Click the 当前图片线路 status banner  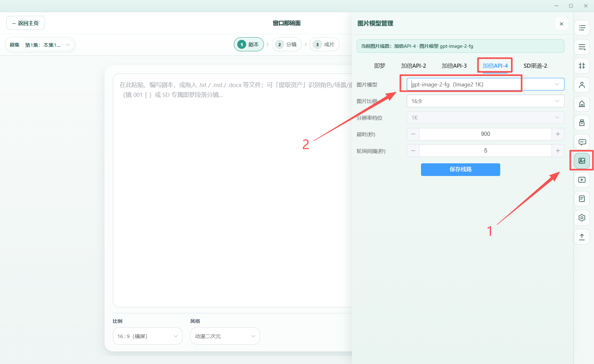[460, 46]
